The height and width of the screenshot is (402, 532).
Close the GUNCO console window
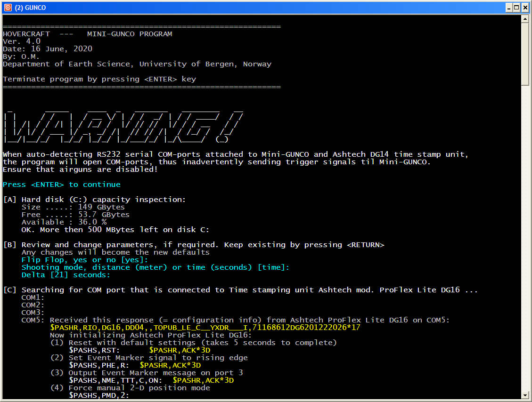coord(524,8)
